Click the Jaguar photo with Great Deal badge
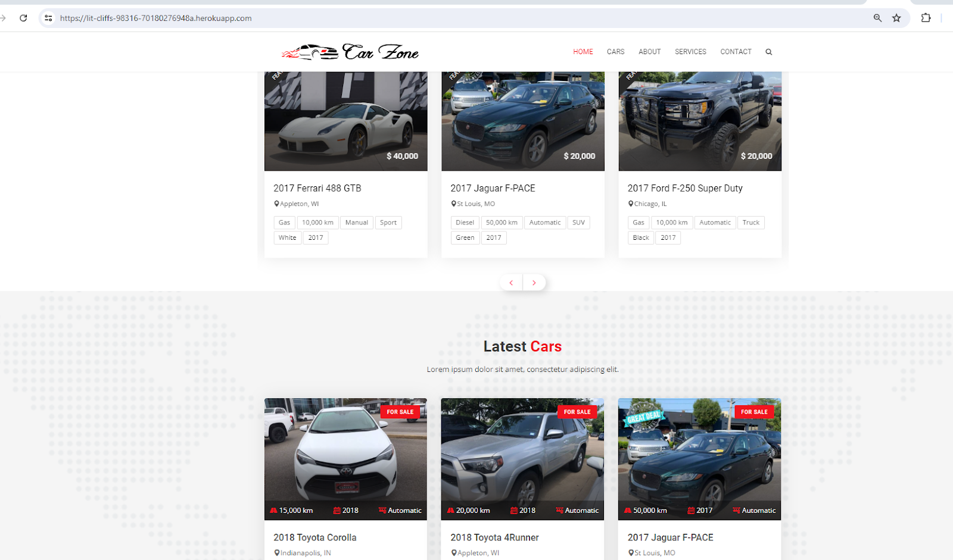Viewport: 953px width, 560px height. coord(699,459)
